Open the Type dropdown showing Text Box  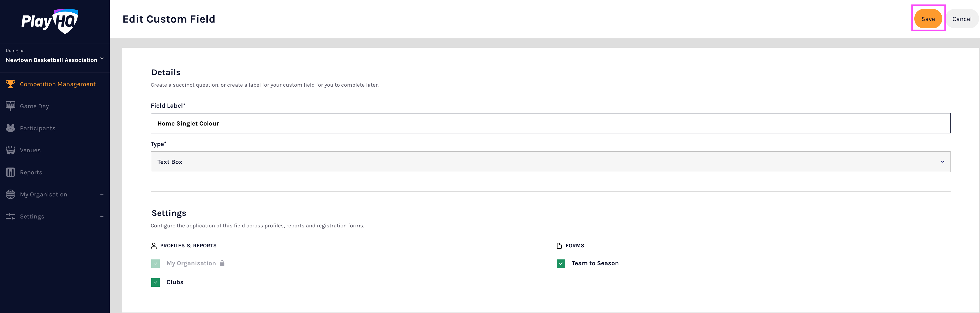pyautogui.click(x=550, y=162)
